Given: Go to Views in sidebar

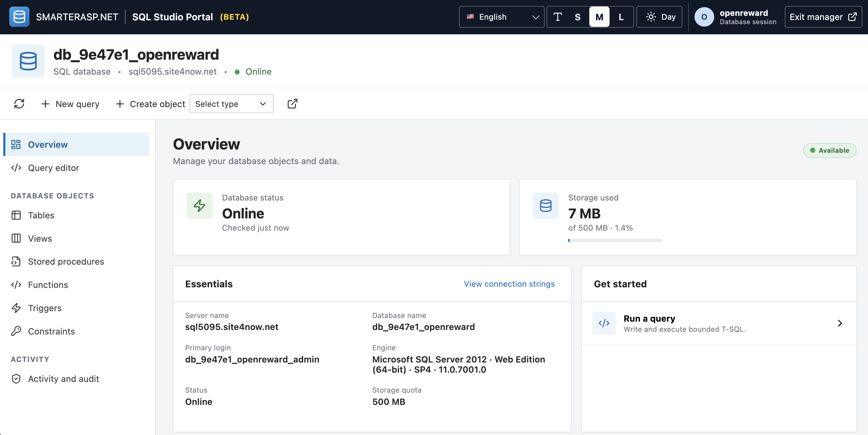Looking at the screenshot, I should click(x=76, y=238).
